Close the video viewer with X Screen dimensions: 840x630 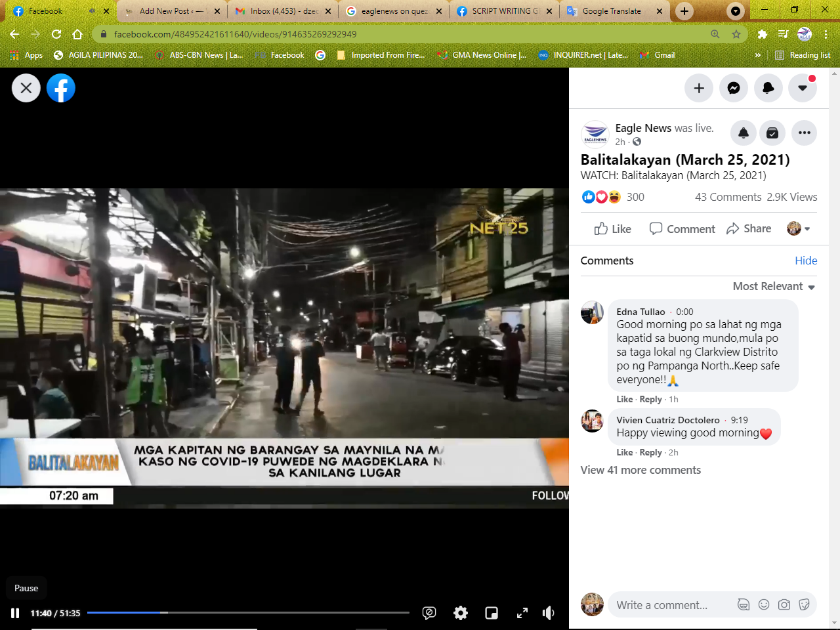(26, 88)
